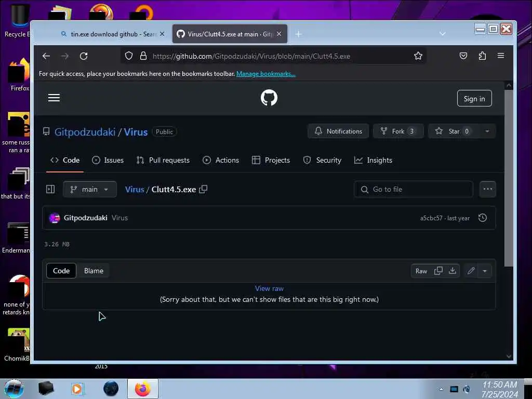Open the Security tab
The height and width of the screenshot is (399, 532).
[x=322, y=160]
